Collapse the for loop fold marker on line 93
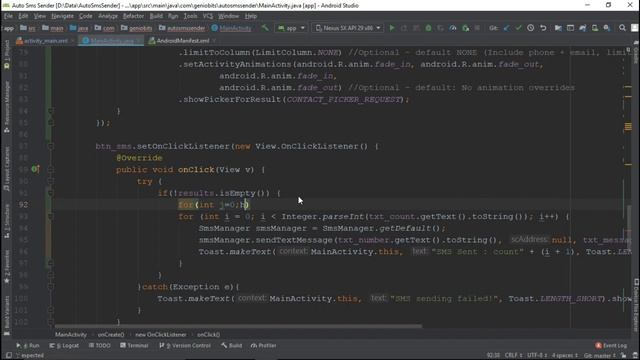Screen dimensions: 640x360 [51, 216]
